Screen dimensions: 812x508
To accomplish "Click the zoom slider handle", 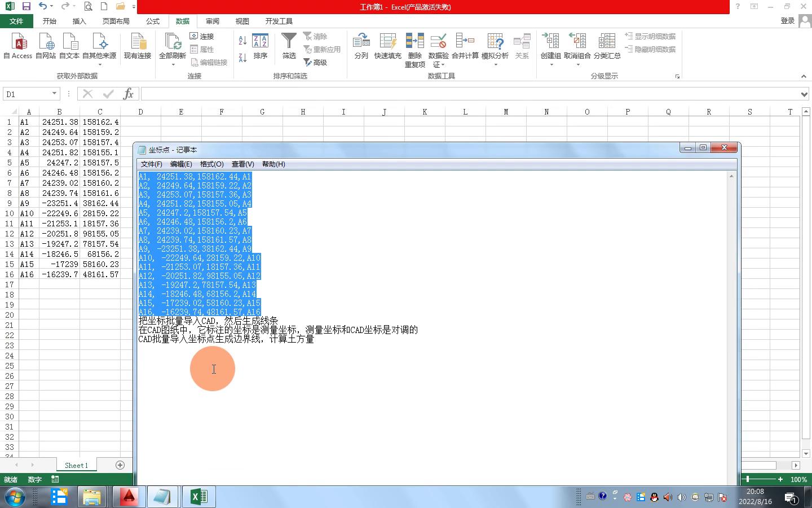I will pyautogui.click(x=748, y=479).
